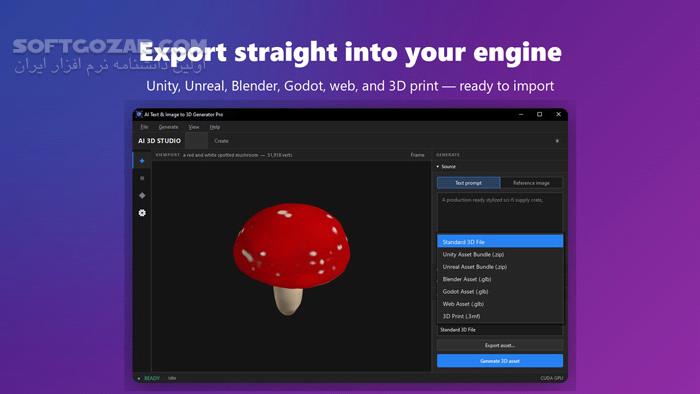Choose Web Asset (.glb)

500,304
